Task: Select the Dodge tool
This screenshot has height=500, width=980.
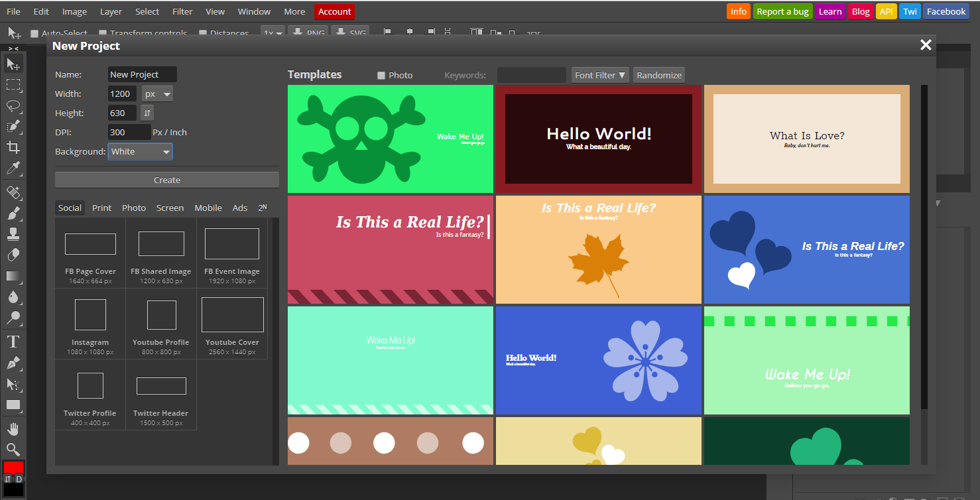Action: click(x=13, y=318)
